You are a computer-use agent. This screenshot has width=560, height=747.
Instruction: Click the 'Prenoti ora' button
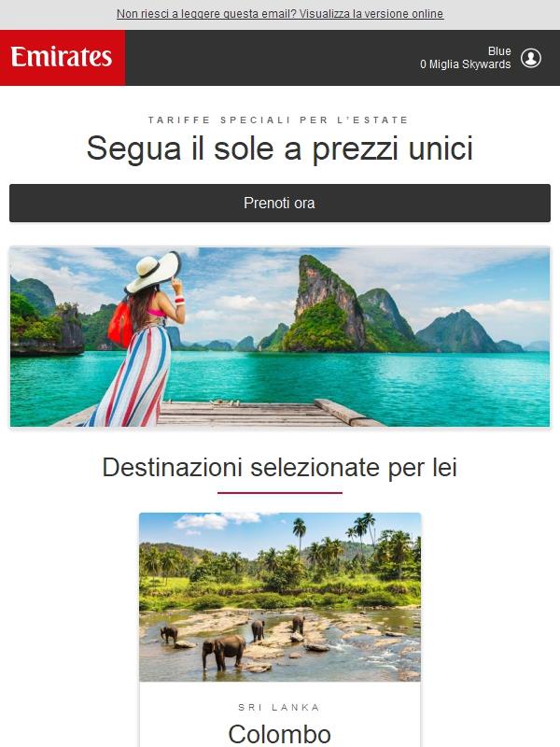280,203
